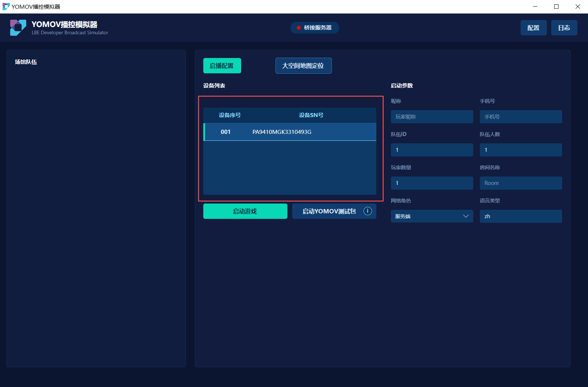Screen dimensions: 588x387
Task: Expand the 网络角色 dropdown showing 服务端
Action: tap(432, 216)
